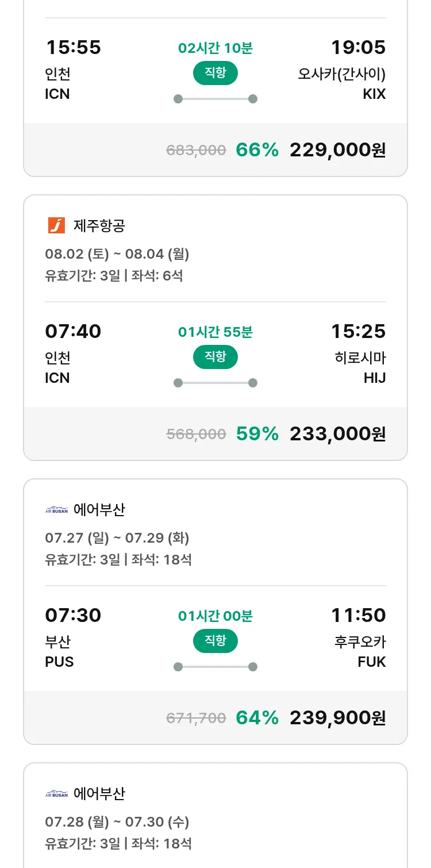Viewport: 431px width, 868px height.
Task: Click the Jeju Air orange logo icon
Action: pyautogui.click(x=56, y=225)
